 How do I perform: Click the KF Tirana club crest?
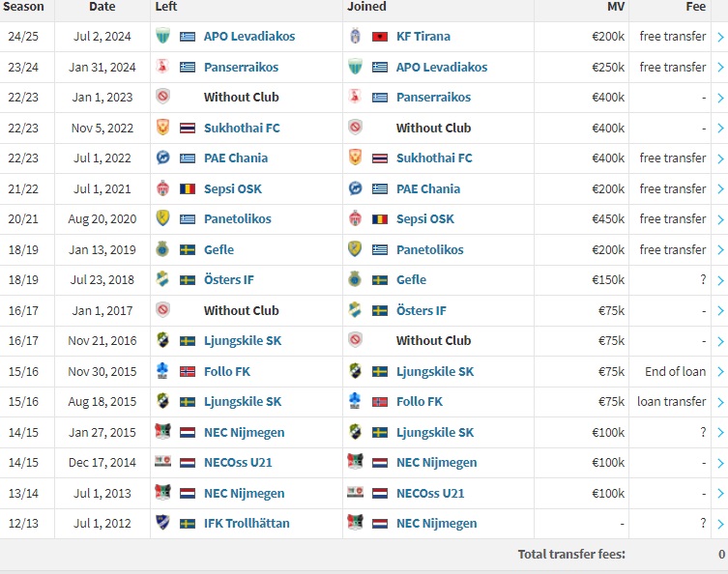[x=355, y=36]
